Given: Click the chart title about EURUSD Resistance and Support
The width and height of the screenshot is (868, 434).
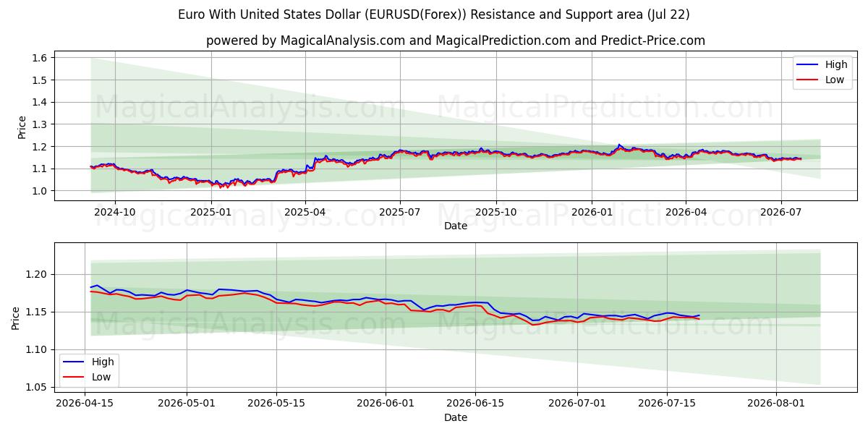Looking at the screenshot, I should [x=434, y=14].
